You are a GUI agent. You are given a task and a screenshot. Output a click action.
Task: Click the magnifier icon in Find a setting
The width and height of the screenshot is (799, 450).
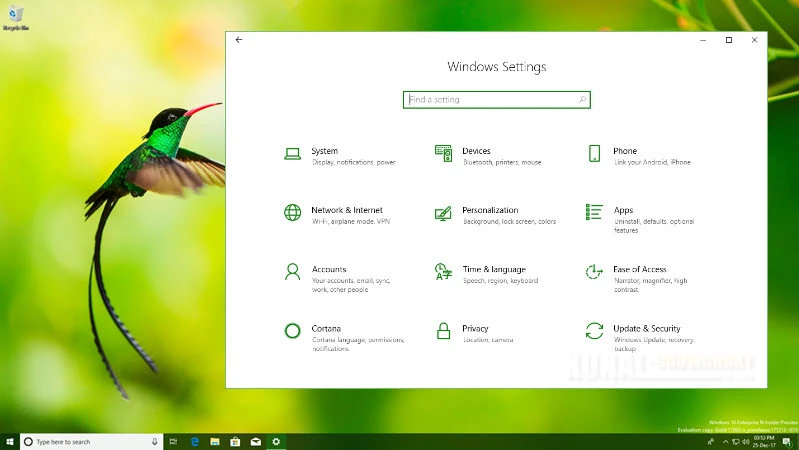click(582, 99)
